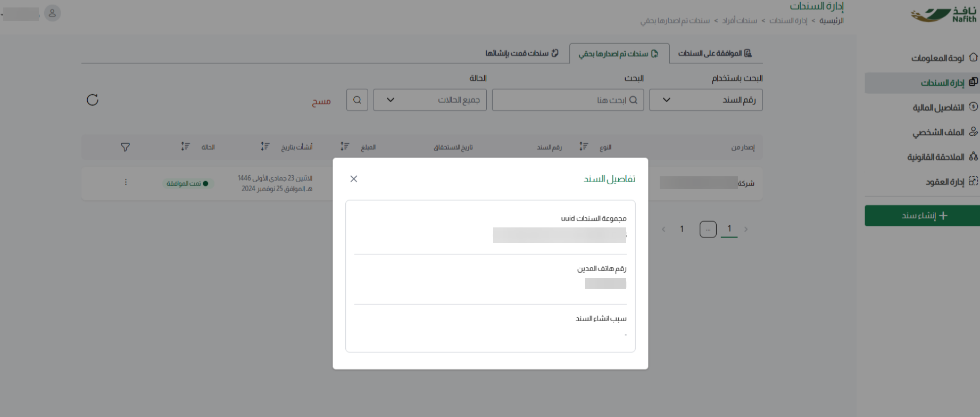The height and width of the screenshot is (417, 980).
Task: Sort by the أنشأت بتاريخ column icon
Action: pos(265,146)
